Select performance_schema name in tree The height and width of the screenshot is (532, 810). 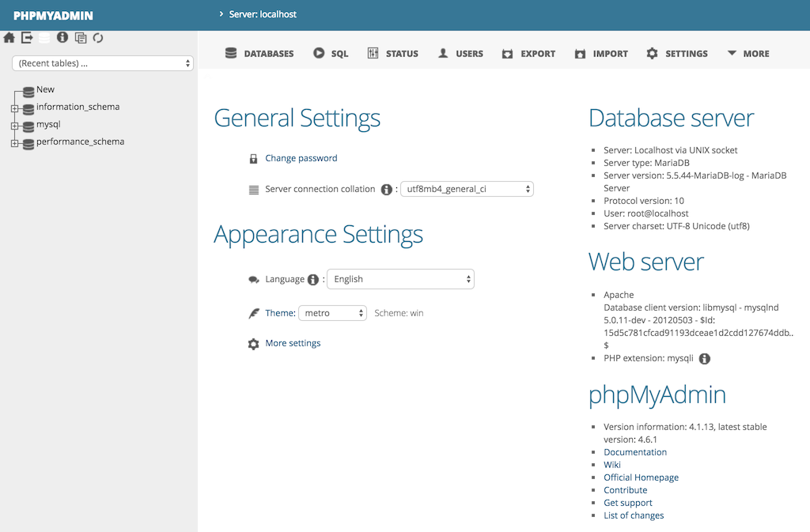pyautogui.click(x=80, y=141)
